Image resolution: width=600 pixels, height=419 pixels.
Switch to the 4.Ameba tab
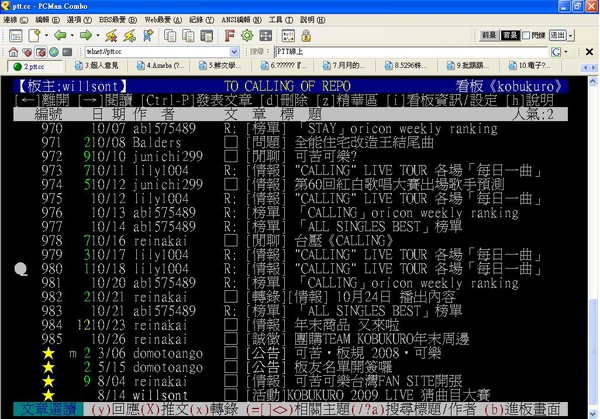161,66
